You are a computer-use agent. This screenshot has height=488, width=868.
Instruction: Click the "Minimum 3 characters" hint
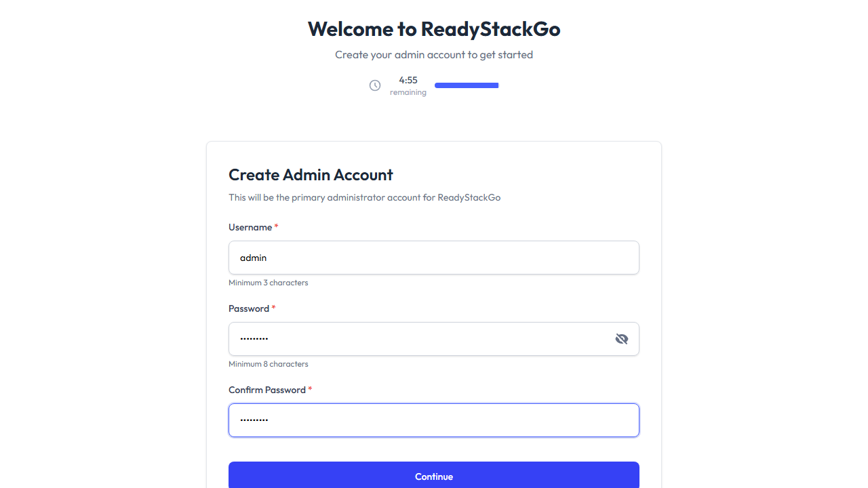269,283
